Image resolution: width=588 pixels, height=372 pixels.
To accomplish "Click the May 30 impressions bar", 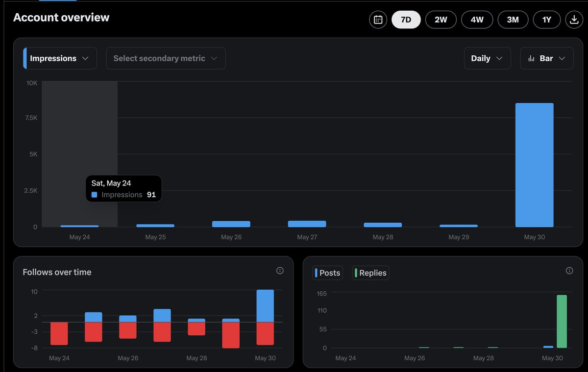I will (534, 165).
